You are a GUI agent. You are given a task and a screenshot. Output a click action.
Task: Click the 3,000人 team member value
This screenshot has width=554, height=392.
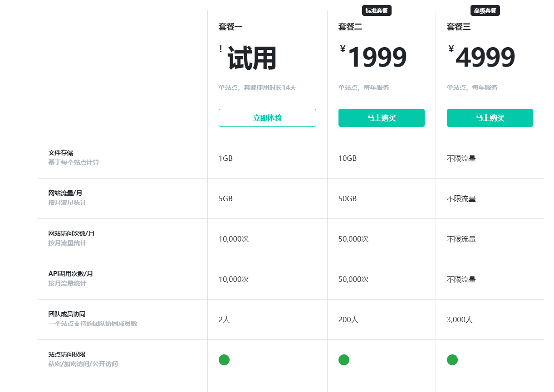[460, 320]
